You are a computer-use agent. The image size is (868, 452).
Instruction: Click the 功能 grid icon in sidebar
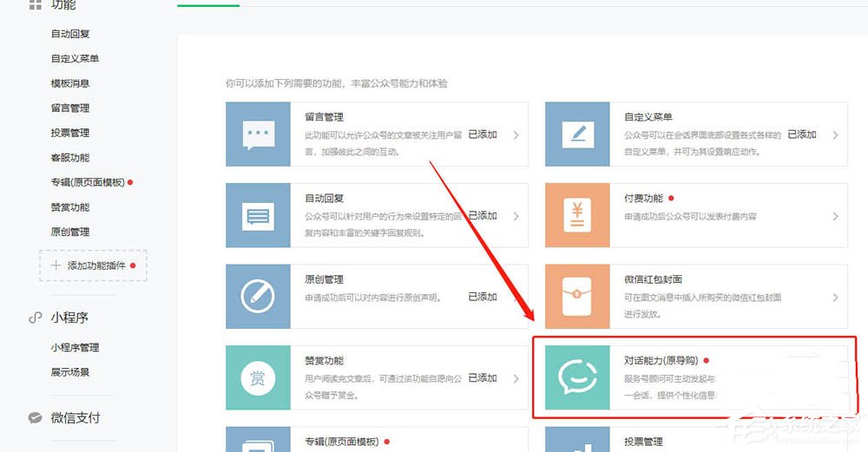point(35,4)
